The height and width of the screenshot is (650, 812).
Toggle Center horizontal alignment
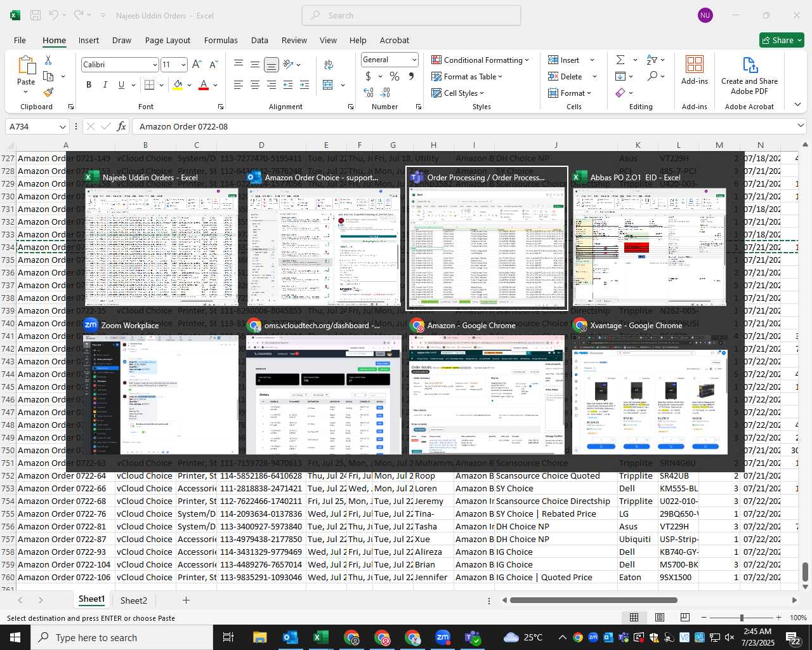(255, 84)
